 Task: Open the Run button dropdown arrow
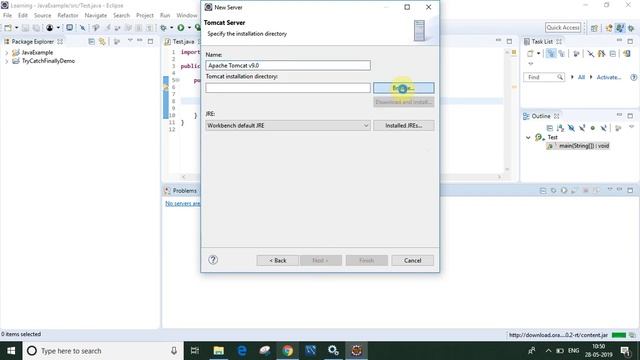point(189,28)
